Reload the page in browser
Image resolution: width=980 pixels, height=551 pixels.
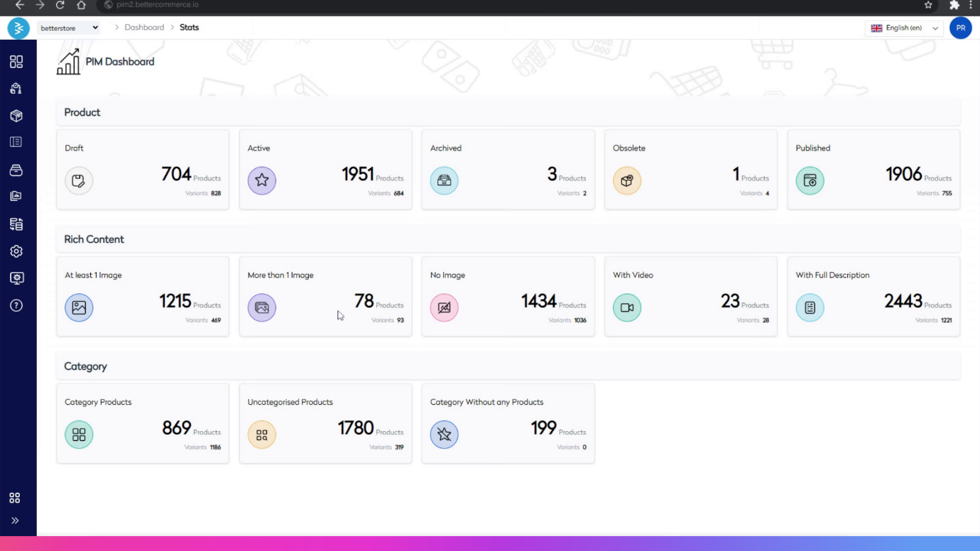60,5
